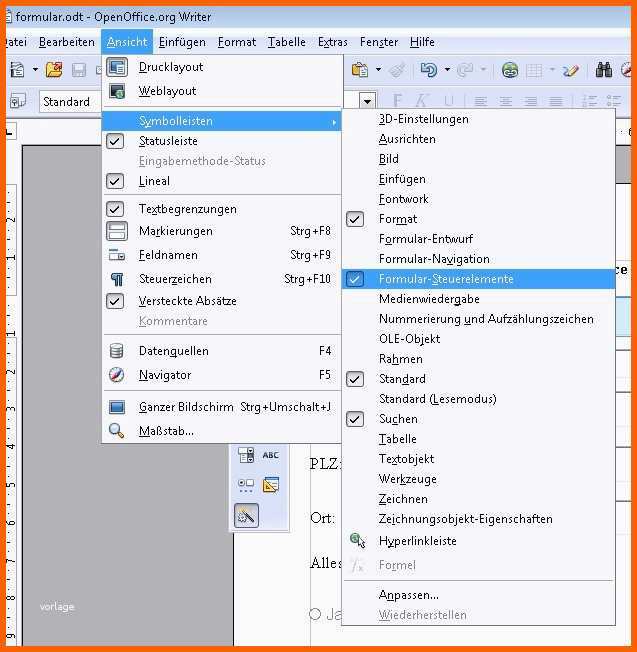
Task: Click the paste clipboard toolbar icon
Action: 360,70
